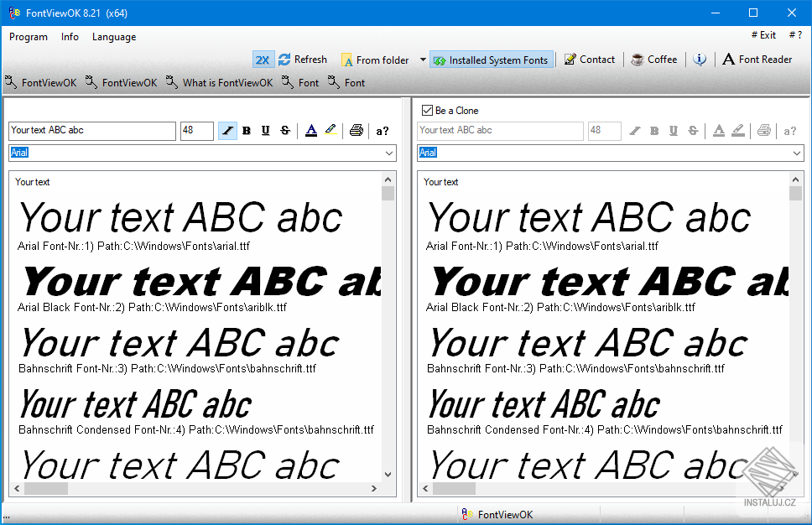This screenshot has height=525, width=812.
Task: Click the a? button in left pane
Action: 383,131
